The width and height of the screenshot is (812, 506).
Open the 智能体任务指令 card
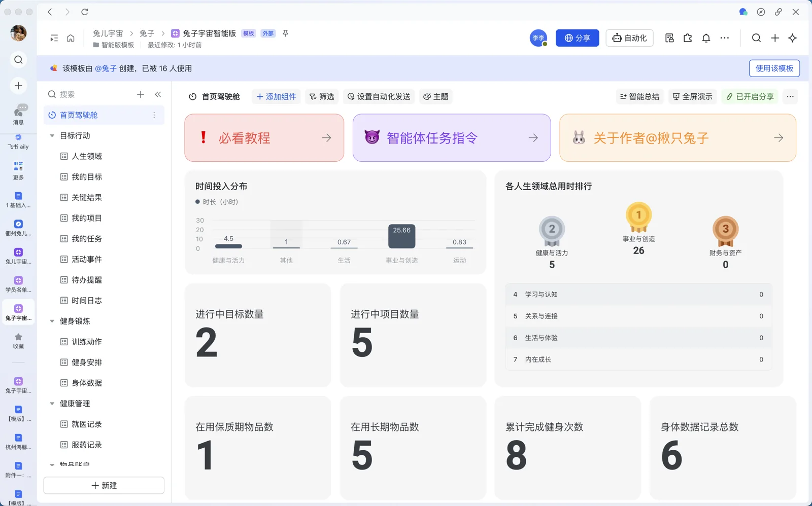point(452,138)
